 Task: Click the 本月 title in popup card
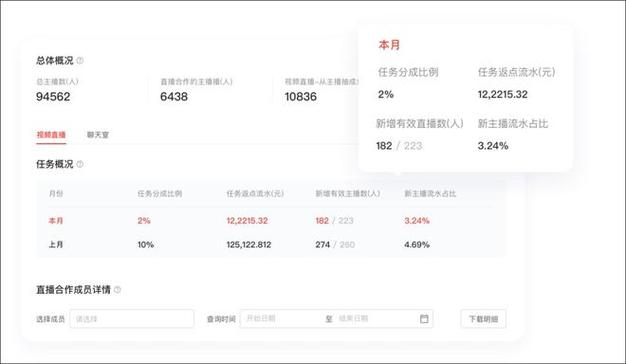point(389,45)
